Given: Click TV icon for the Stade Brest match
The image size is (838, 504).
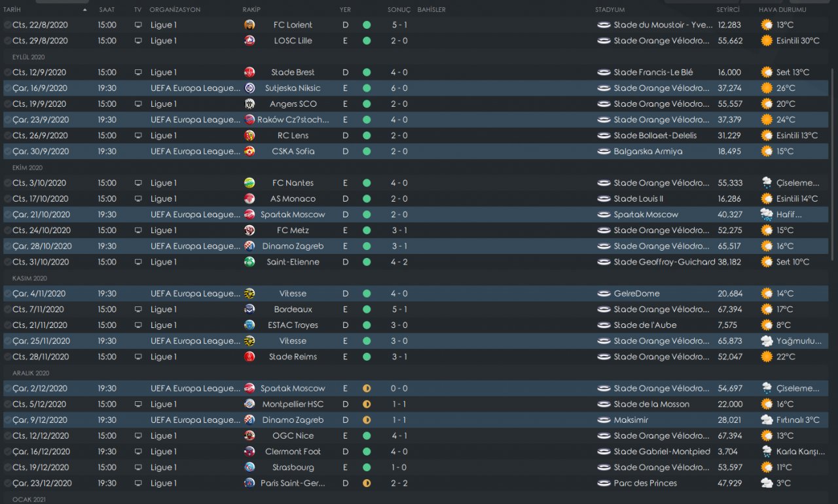Looking at the screenshot, I should 137,72.
